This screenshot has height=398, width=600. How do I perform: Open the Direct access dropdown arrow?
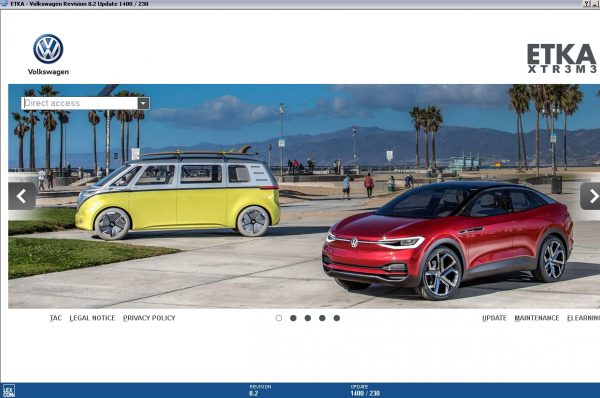143,103
